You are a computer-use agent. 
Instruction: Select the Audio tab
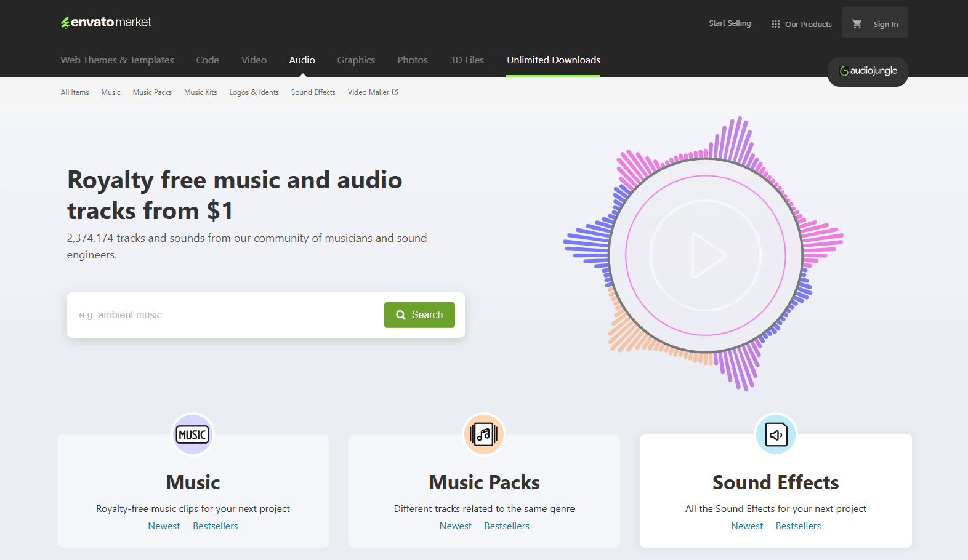pyautogui.click(x=302, y=60)
